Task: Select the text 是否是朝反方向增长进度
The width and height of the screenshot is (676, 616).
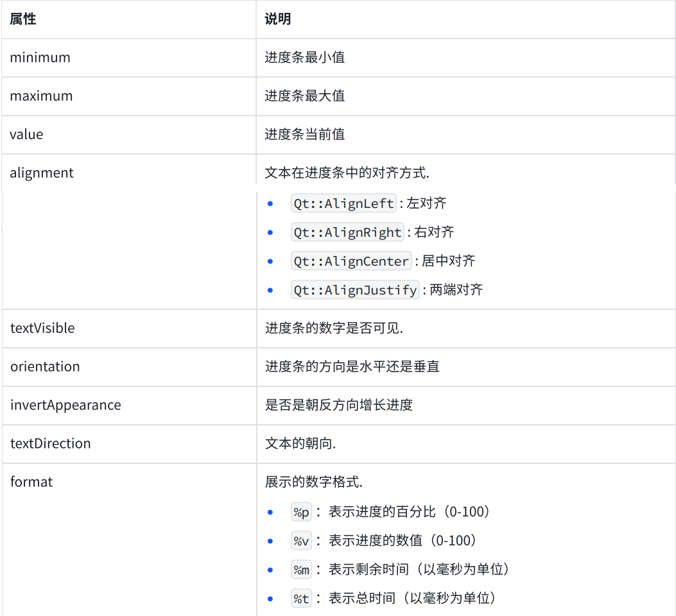Action: click(x=339, y=405)
